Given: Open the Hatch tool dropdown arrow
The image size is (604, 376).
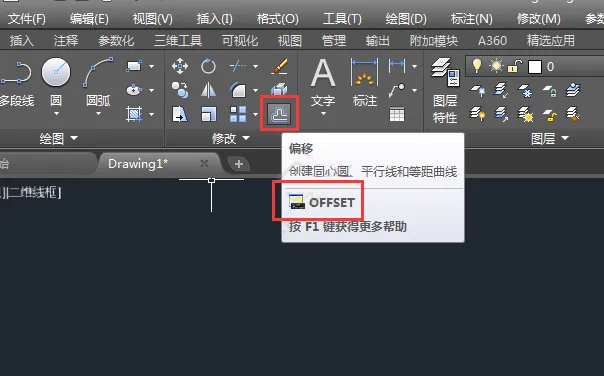Looking at the screenshot, I should tap(151, 114).
